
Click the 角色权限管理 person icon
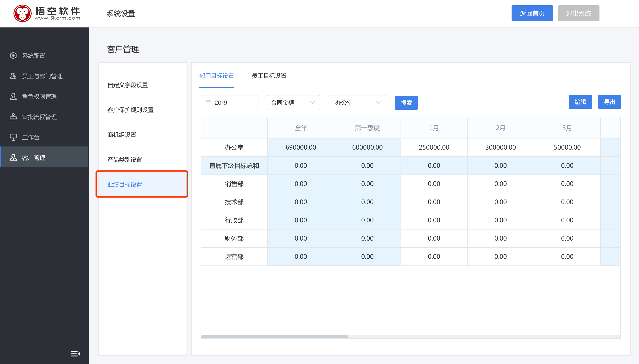click(13, 97)
